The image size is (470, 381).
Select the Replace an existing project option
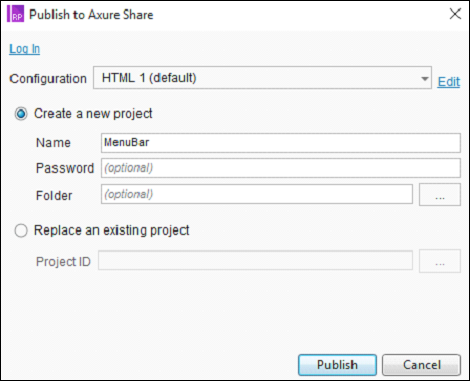(x=21, y=230)
